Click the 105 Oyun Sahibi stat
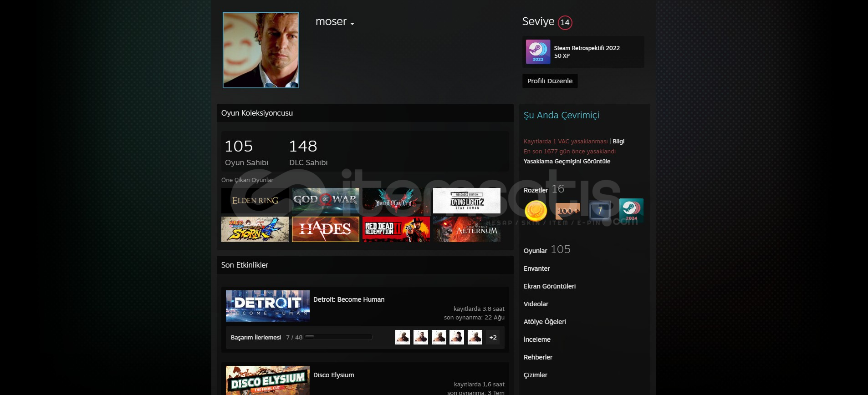 tap(246, 152)
